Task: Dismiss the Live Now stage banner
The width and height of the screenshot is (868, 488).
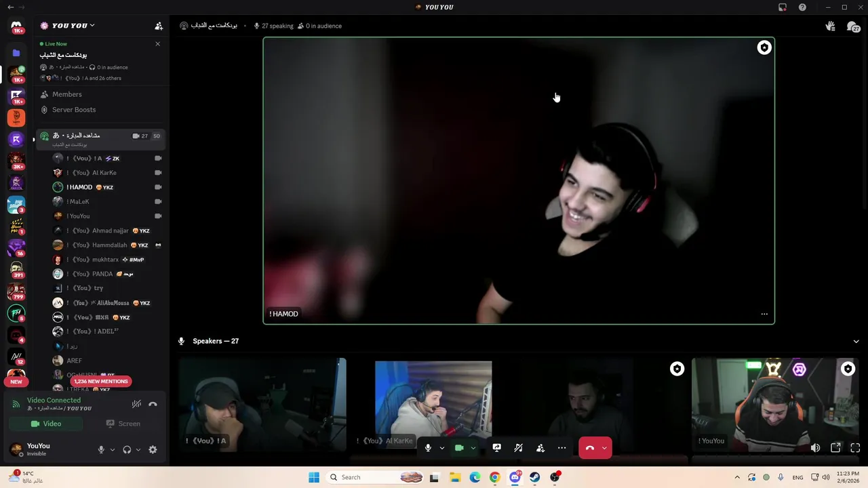Action: click(157, 43)
